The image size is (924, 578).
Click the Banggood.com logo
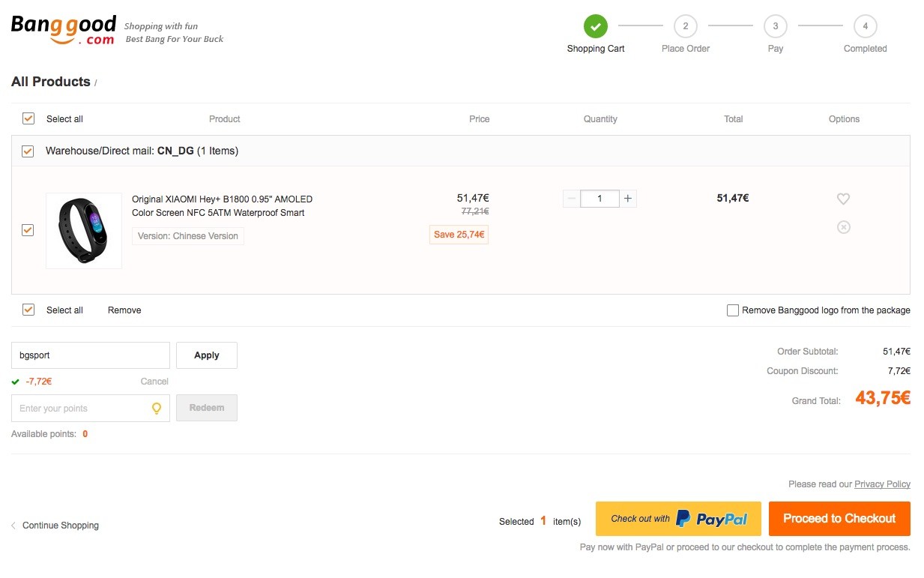pos(64,30)
